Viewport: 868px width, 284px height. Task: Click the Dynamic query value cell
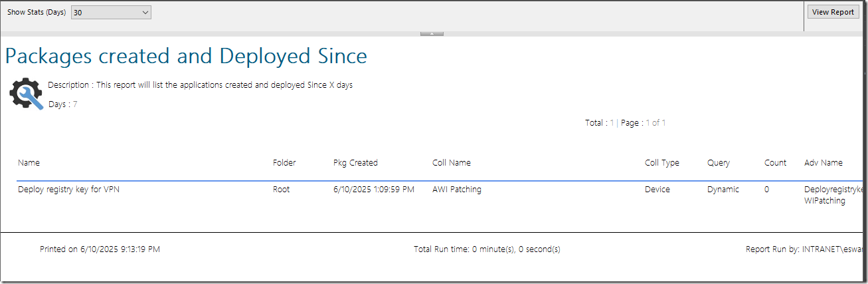(723, 190)
